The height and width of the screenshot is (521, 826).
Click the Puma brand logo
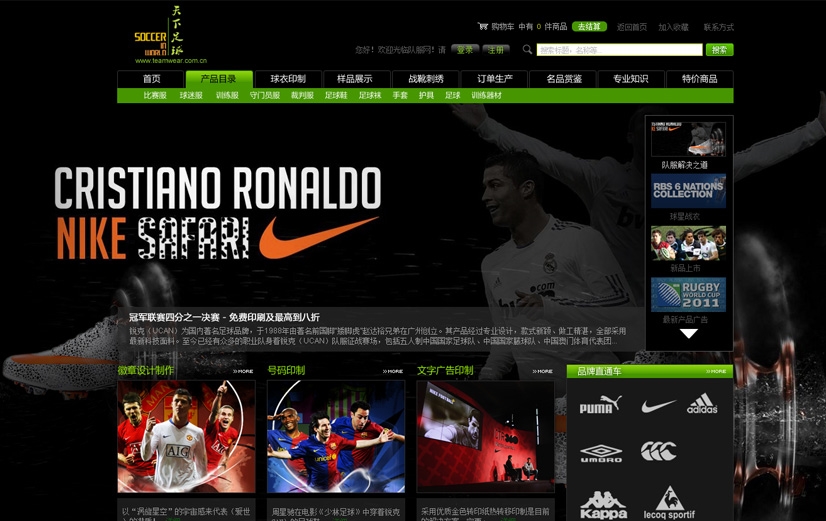pos(600,405)
